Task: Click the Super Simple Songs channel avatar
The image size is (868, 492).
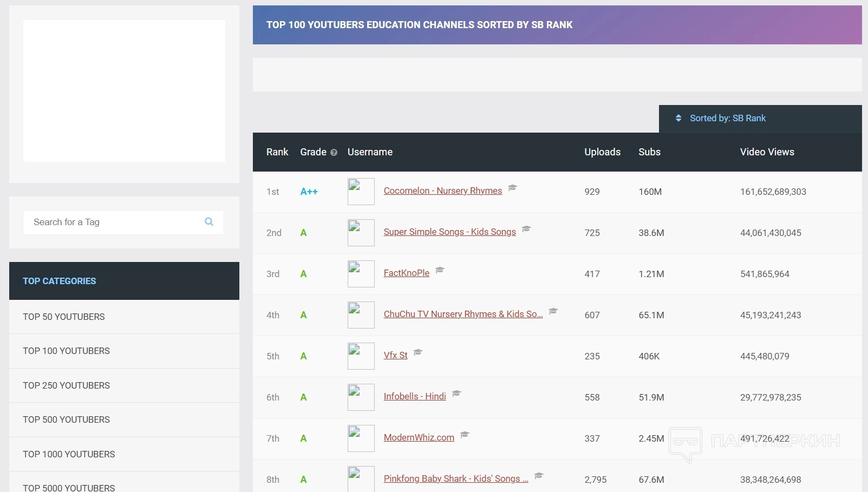Action: pyautogui.click(x=361, y=233)
